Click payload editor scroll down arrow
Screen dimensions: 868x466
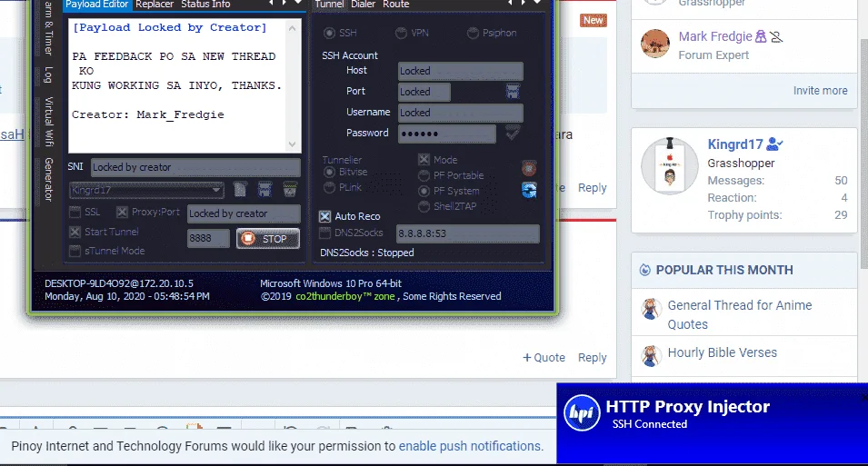click(293, 144)
